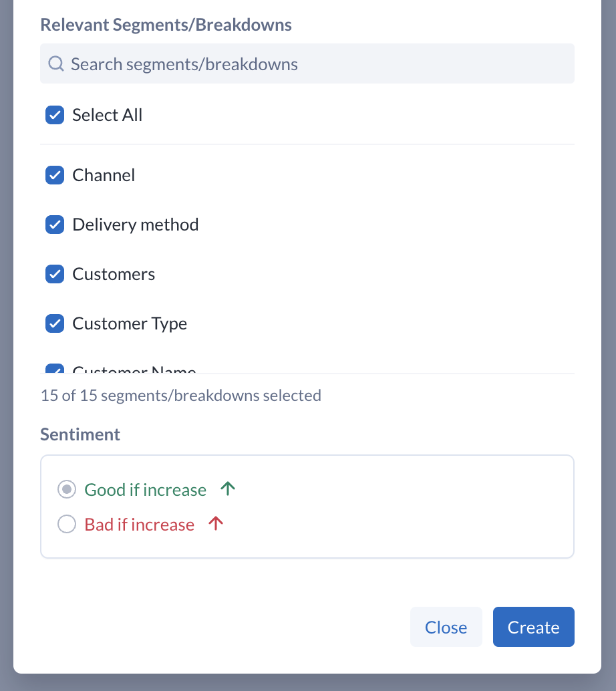Click the Customer Type label text
The image size is (616, 691).
(x=130, y=323)
